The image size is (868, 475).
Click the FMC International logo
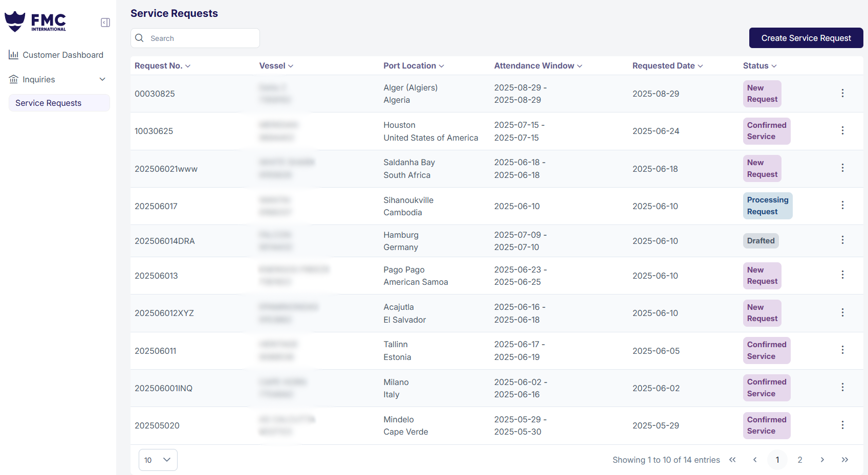(36, 21)
